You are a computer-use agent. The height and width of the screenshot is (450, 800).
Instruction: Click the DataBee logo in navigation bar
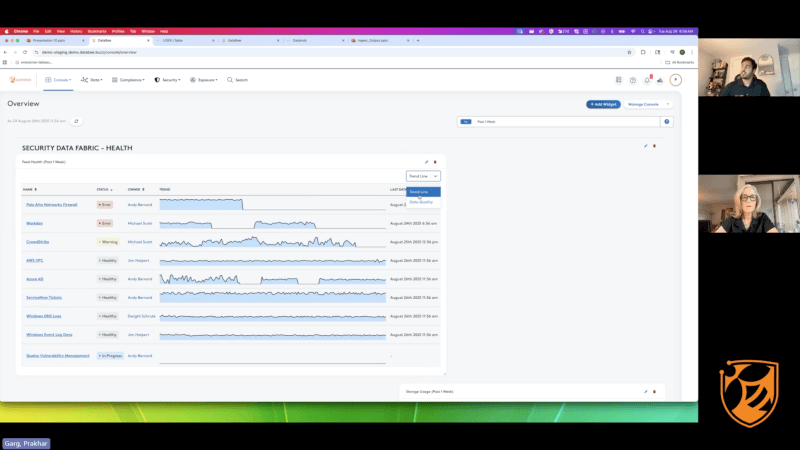[20, 80]
